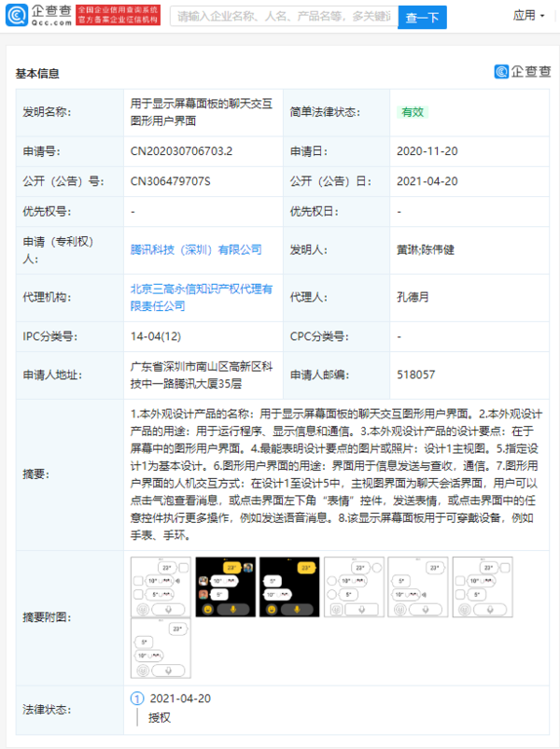Select applicant postal code 518057
This screenshot has width=560, height=749.
416,375
